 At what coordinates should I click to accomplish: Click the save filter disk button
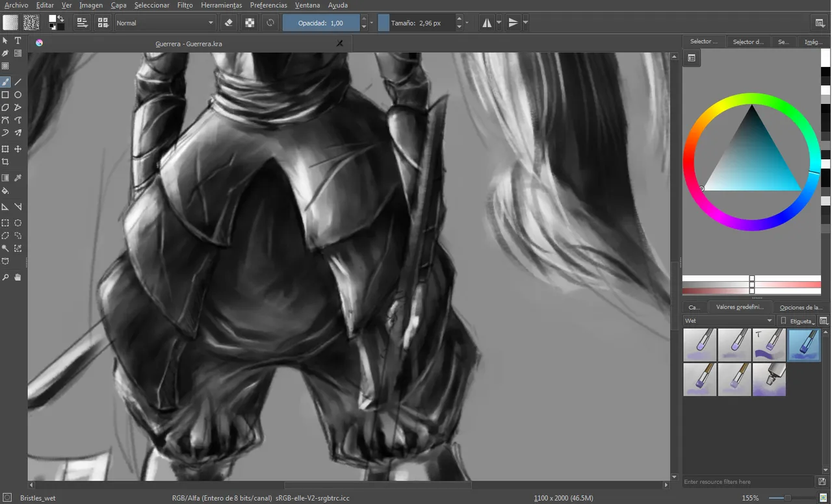point(823,482)
